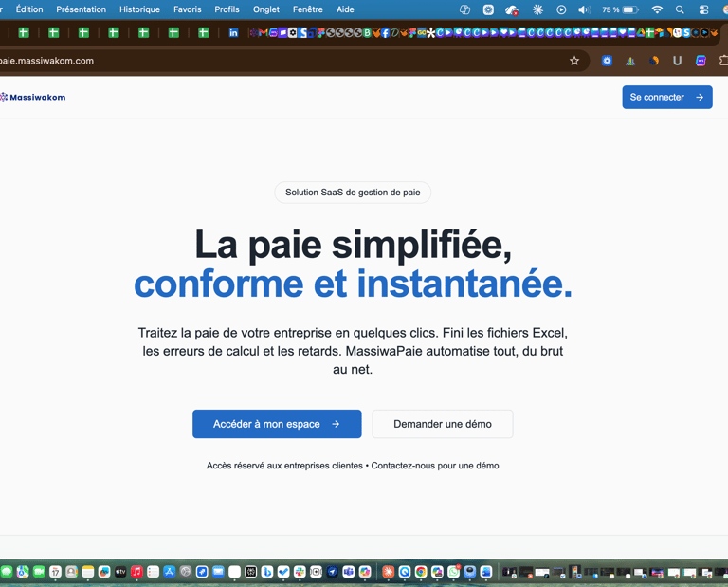Open Maps from the Dock

pyautogui.click(x=23, y=572)
